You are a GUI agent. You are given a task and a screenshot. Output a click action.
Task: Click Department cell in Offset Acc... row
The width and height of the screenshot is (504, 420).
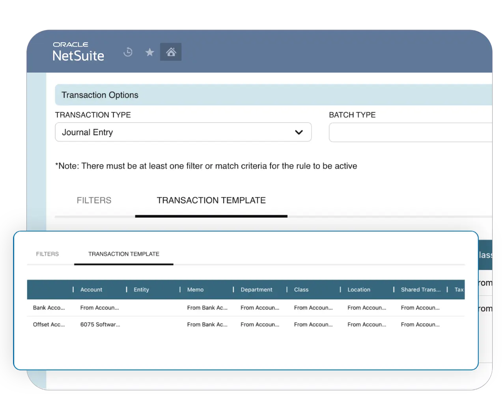pos(260,325)
